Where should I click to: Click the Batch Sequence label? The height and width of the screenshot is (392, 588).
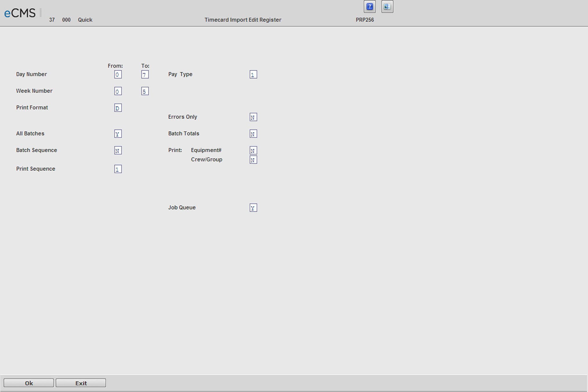tap(37, 150)
